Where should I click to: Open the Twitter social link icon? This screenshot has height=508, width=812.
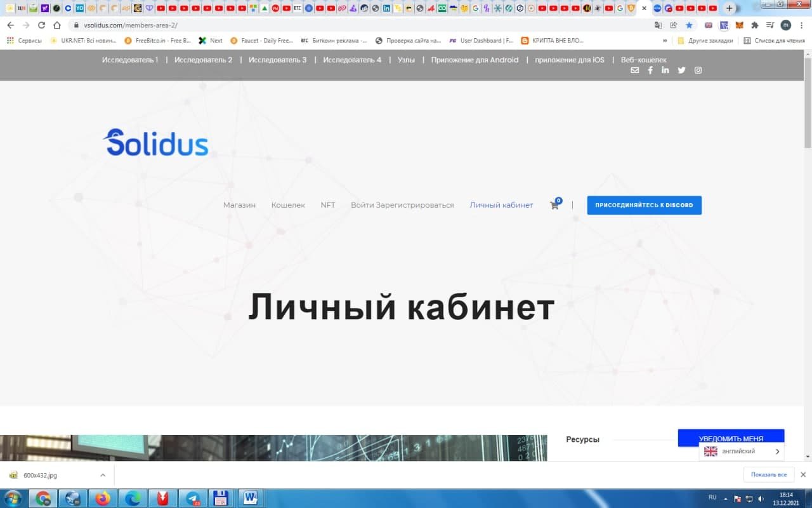[x=681, y=70]
